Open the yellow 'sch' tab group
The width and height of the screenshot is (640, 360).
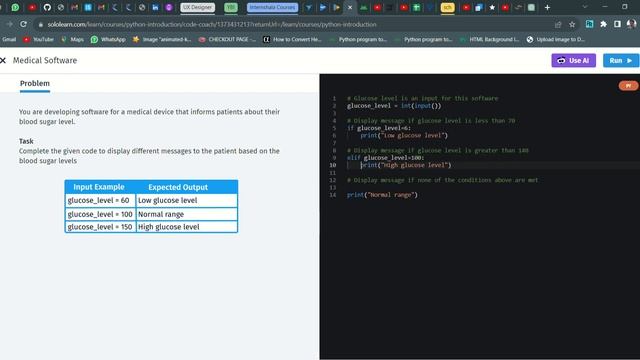[447, 7]
